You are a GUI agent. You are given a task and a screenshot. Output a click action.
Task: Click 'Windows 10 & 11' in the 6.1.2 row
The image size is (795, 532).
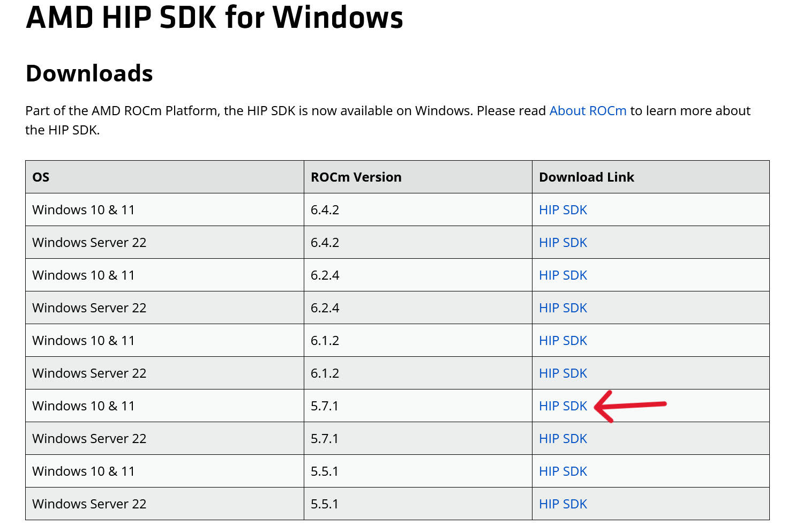point(83,341)
